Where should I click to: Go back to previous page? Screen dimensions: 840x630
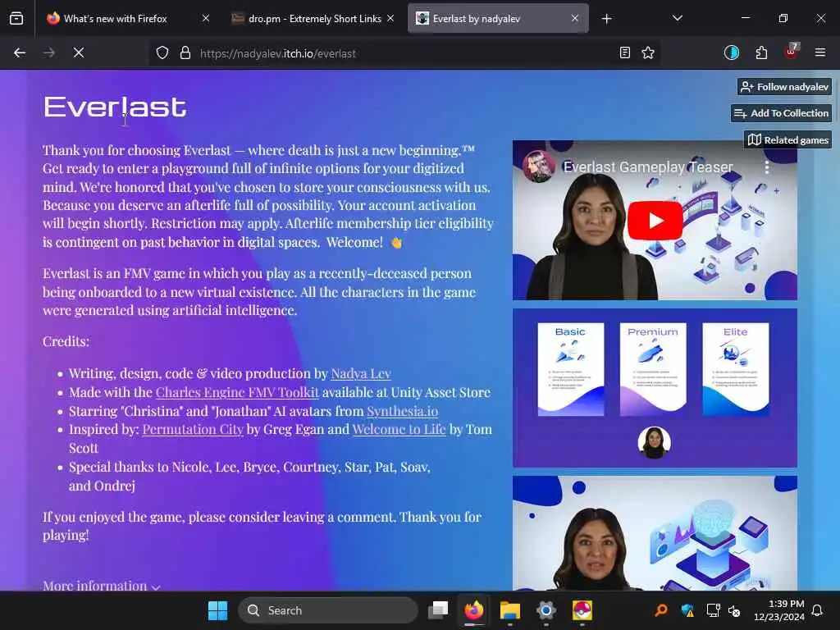[x=20, y=53]
